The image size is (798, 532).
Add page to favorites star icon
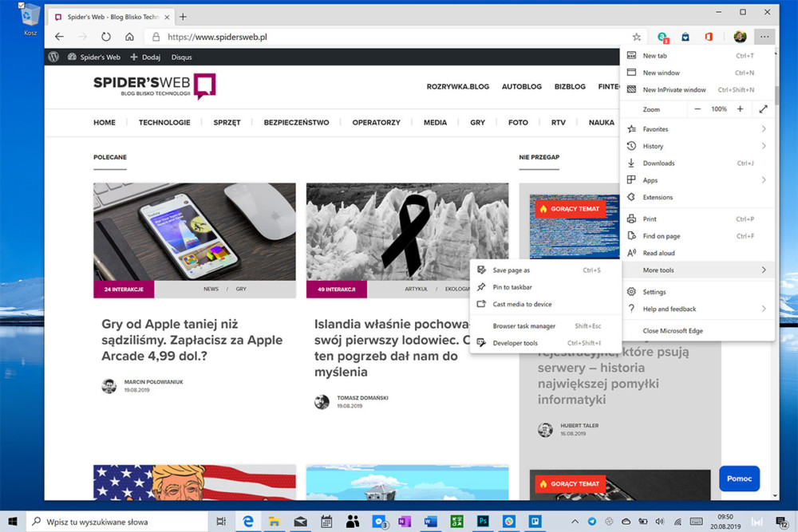pos(636,37)
